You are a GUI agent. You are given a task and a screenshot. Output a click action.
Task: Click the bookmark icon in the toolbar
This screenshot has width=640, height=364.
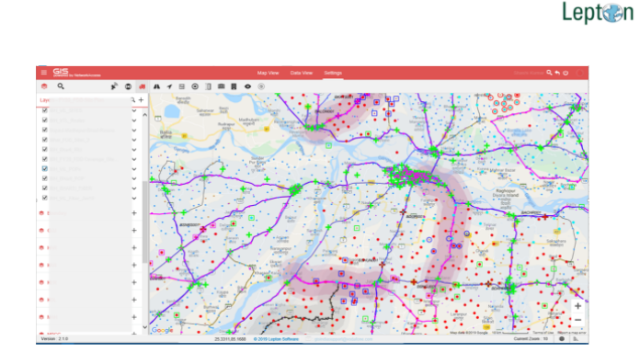(234, 86)
